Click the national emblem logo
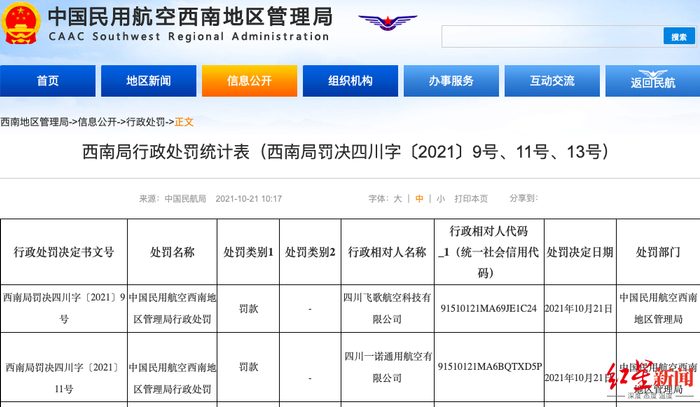The height and width of the screenshot is (407, 700). coord(21,23)
